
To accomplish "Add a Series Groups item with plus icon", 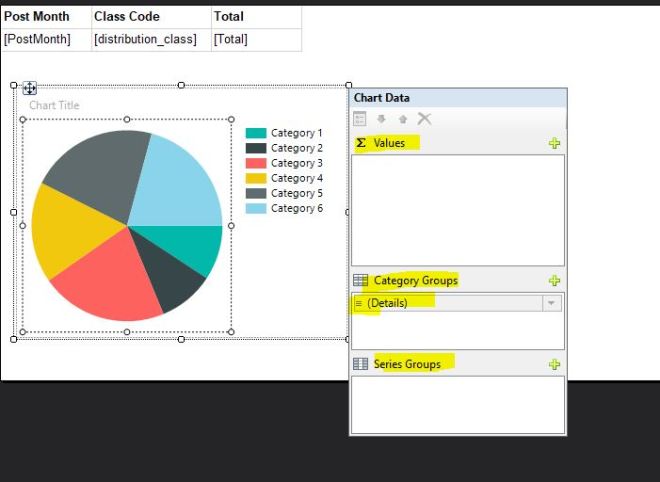I will coord(554,364).
